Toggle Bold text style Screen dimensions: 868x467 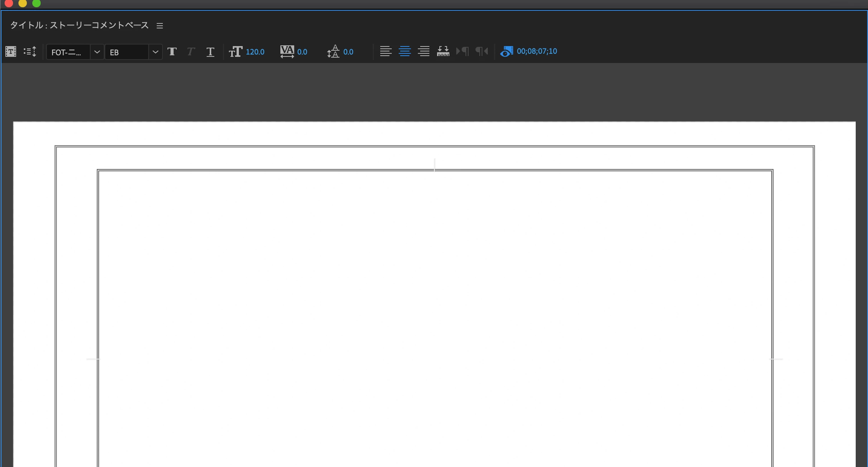172,51
